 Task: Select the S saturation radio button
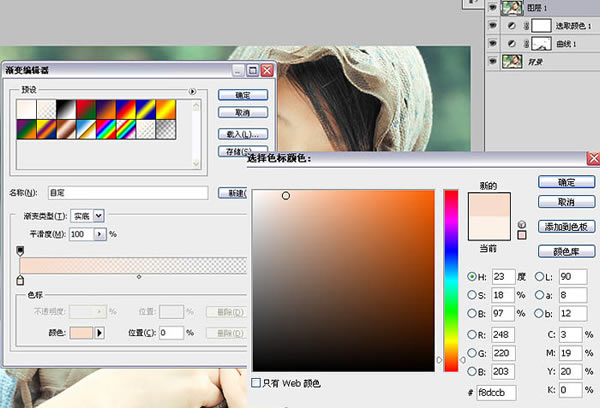(472, 295)
